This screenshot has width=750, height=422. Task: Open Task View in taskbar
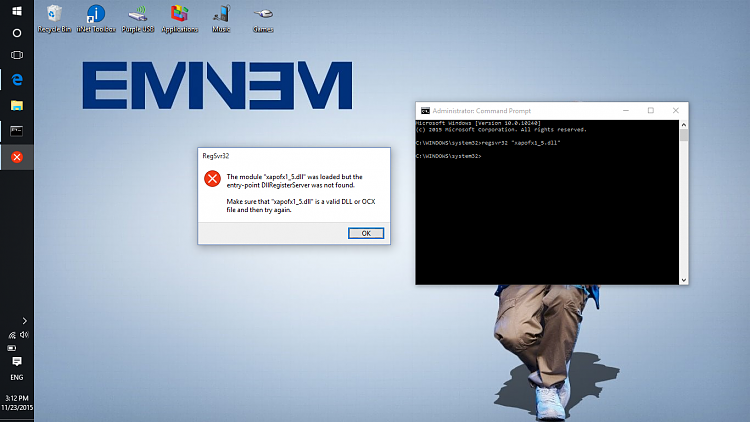tap(17, 55)
